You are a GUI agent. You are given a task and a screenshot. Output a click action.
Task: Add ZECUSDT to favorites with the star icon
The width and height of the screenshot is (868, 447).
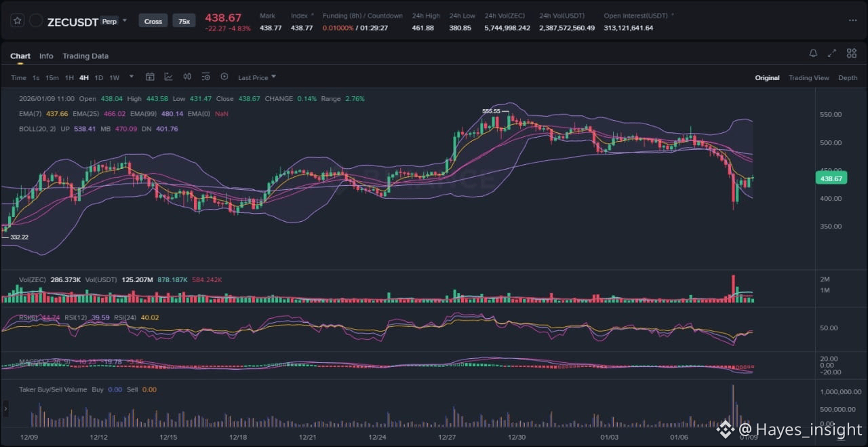coord(17,21)
